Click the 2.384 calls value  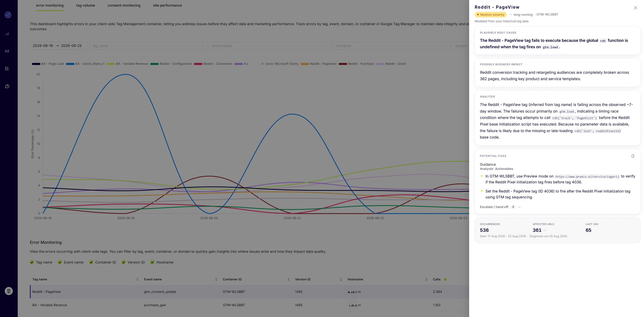[x=437, y=292]
